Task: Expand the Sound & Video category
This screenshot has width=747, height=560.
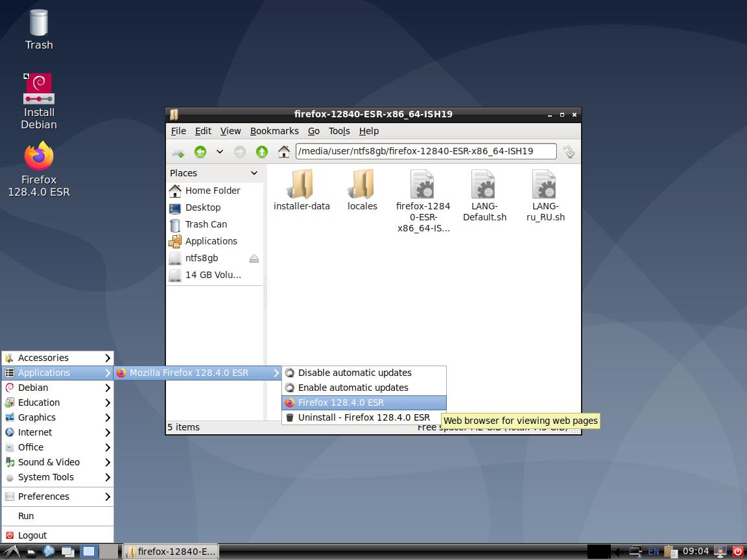Action: 58,462
